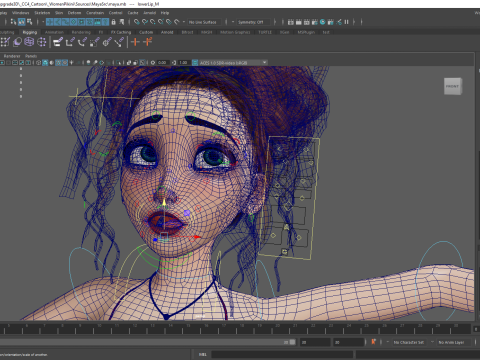Toggle the orange Auto Keyframe button

373,342
